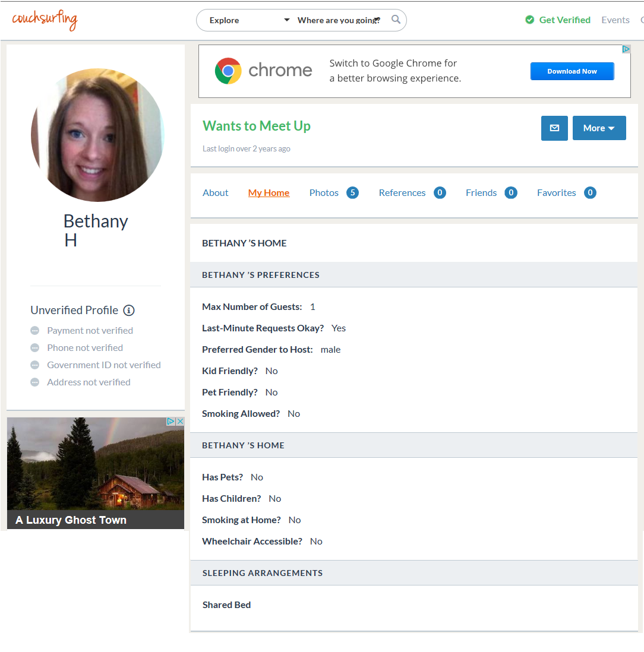Click the Download Now button
This screenshot has width=644, height=652.
(572, 71)
